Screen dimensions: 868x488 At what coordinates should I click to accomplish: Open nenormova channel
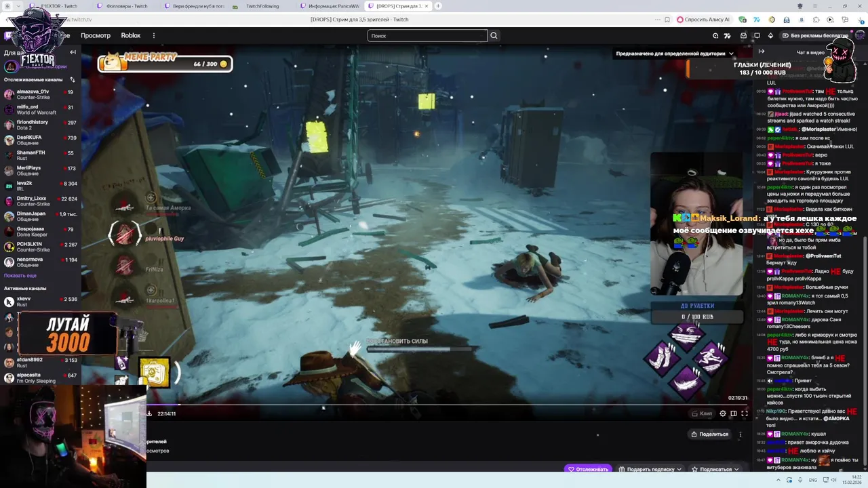coord(41,262)
